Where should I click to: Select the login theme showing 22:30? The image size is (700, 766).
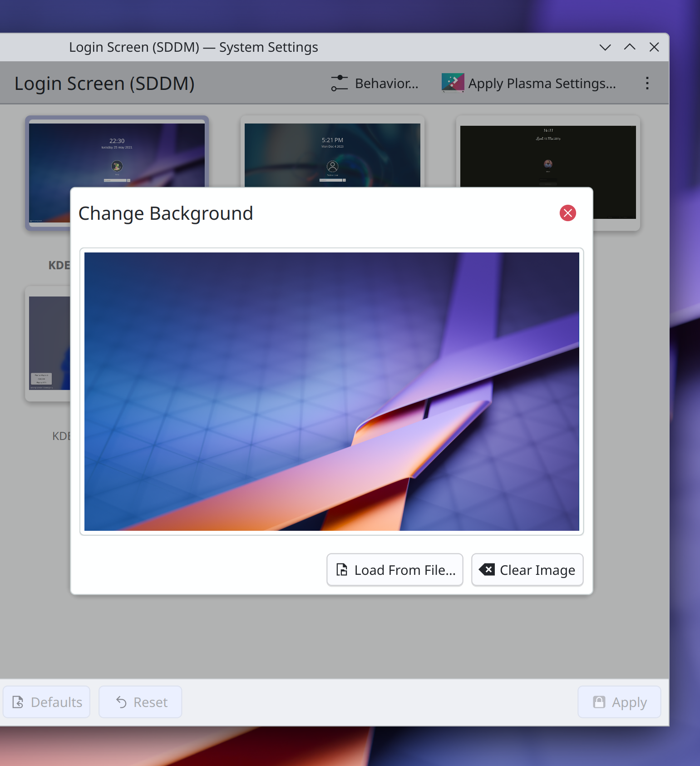pyautogui.click(x=117, y=154)
